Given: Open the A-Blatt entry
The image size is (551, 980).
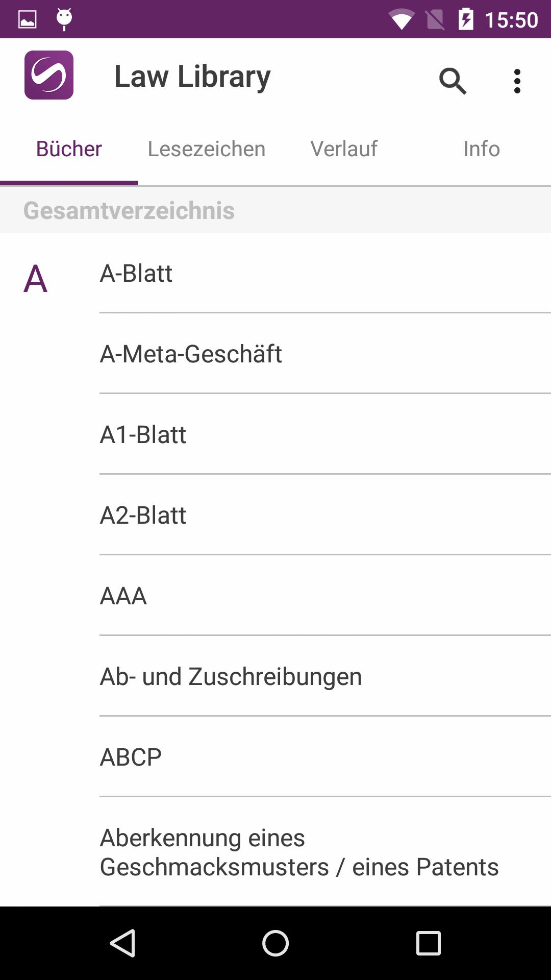Looking at the screenshot, I should (325, 273).
